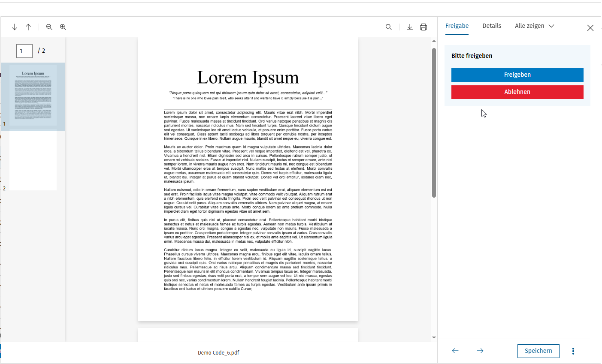
Task: Expand the Alle zeigen dropdown
Action: tap(535, 26)
